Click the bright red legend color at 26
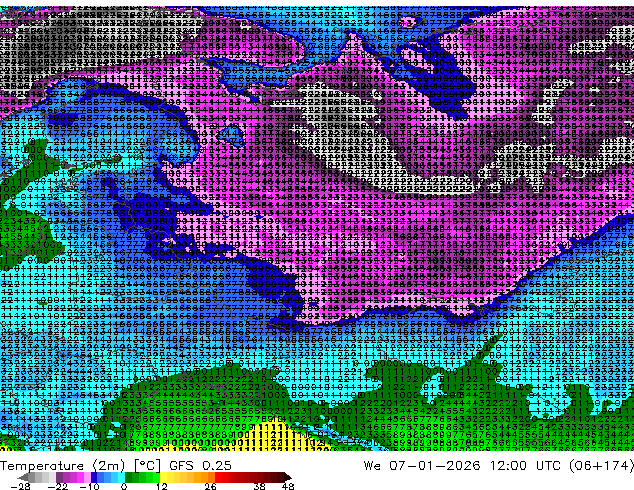634x490 pixels. click(218, 477)
